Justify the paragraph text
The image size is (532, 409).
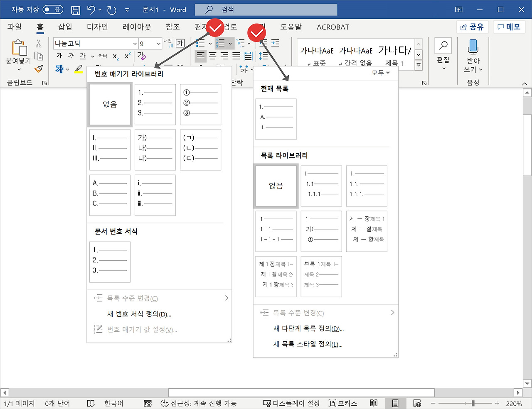pyautogui.click(x=236, y=56)
